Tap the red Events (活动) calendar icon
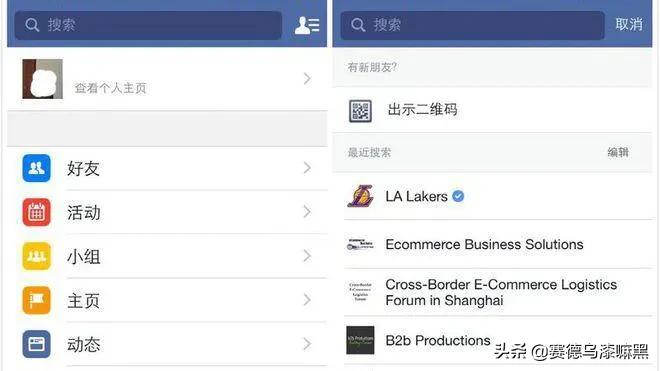This screenshot has width=660, height=371. pos(37,212)
